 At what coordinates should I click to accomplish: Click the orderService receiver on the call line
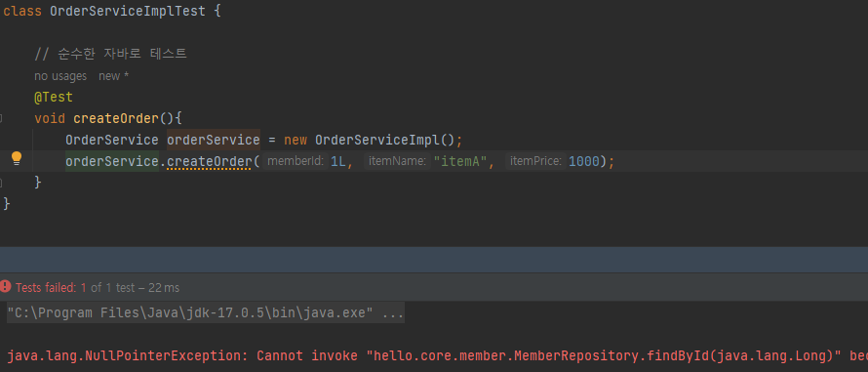pyautogui.click(x=112, y=161)
